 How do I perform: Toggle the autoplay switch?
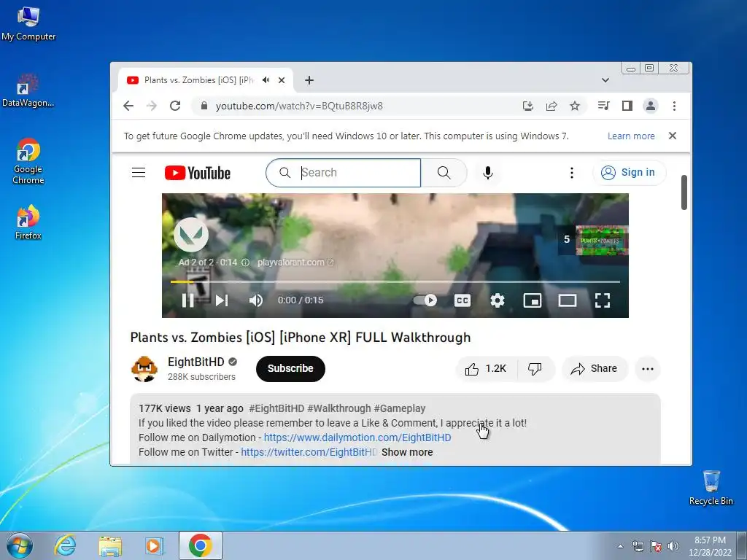(x=425, y=300)
